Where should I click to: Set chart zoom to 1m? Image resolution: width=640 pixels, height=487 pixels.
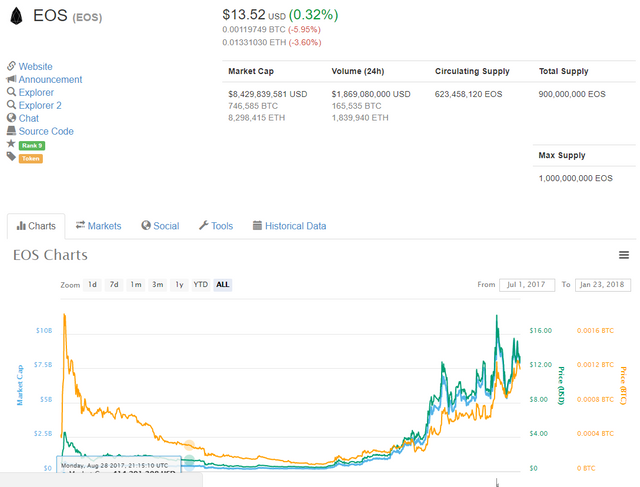pos(136,285)
